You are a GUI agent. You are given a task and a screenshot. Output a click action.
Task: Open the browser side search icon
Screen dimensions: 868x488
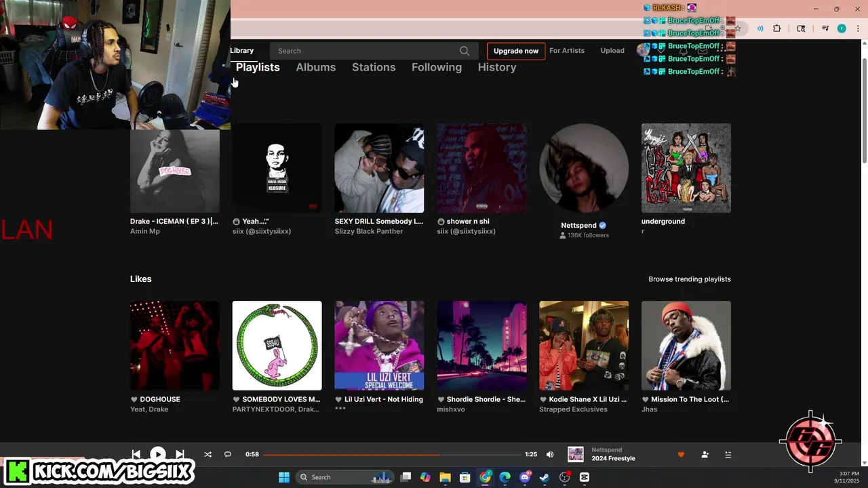(801, 28)
